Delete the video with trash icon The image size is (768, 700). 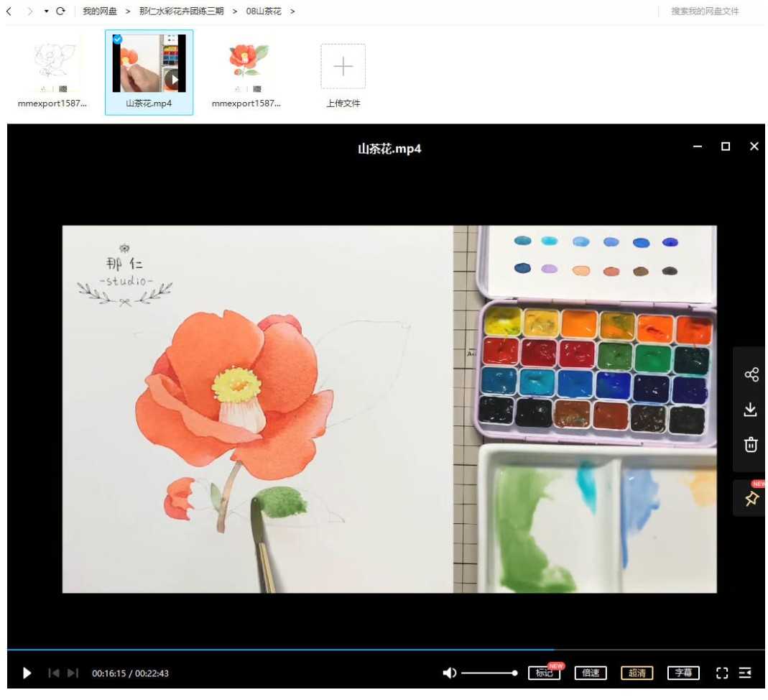point(751,445)
